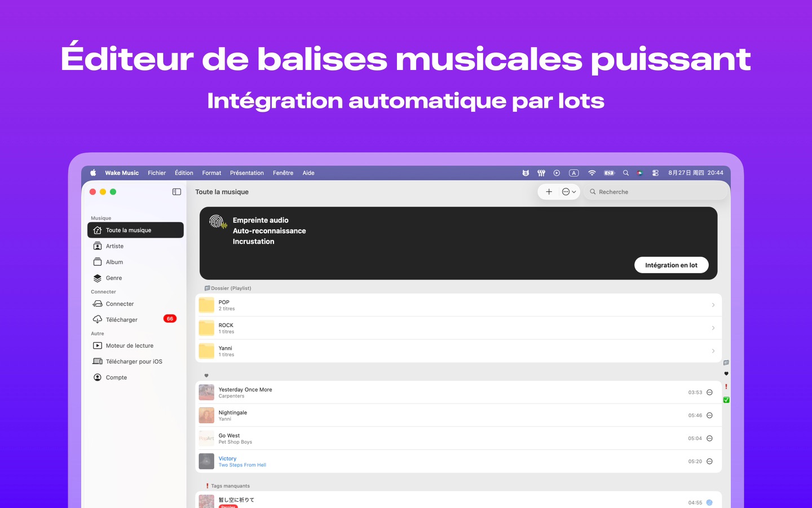Click the red 66 downloads badge
The width and height of the screenshot is (812, 508).
[170, 319]
